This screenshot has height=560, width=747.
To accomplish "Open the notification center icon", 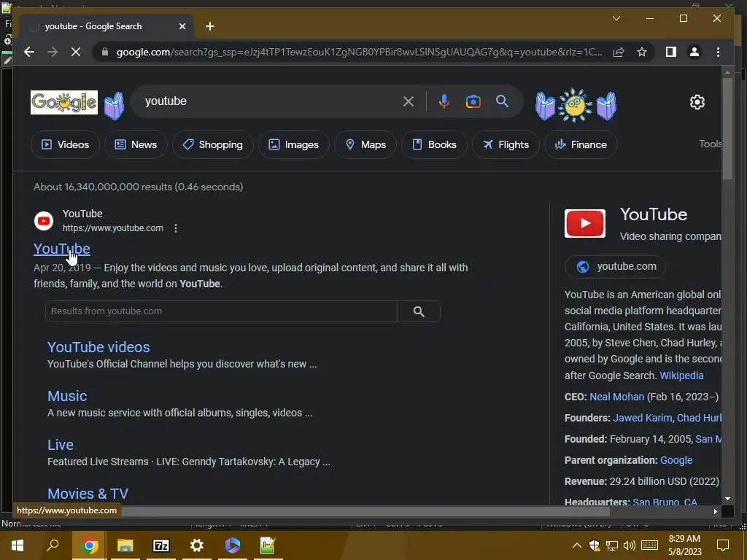I will pos(723,545).
